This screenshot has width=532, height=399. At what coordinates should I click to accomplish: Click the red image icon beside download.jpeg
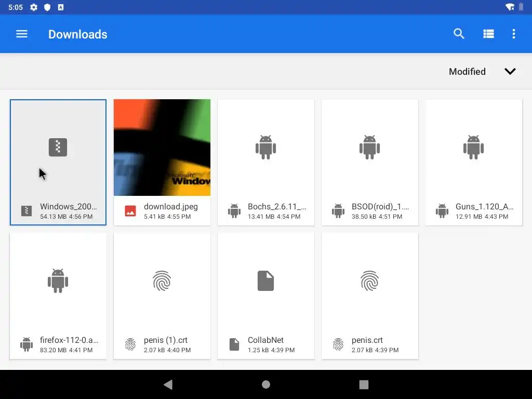130,211
